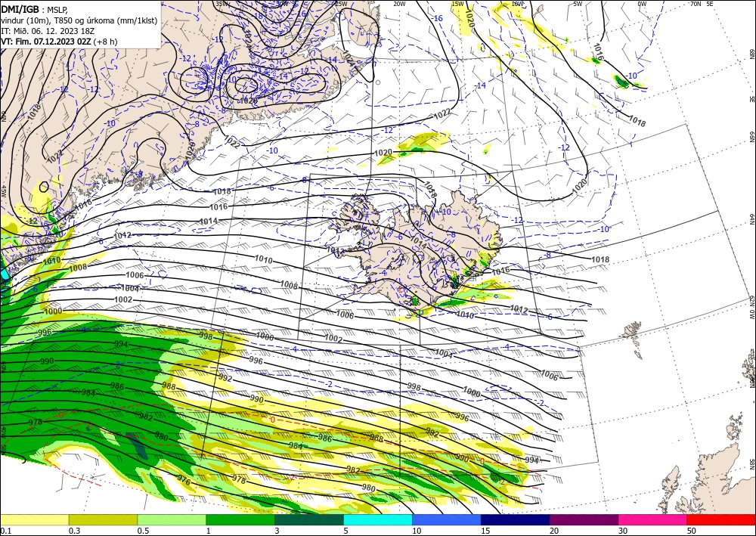Click the legend scale value 20

554,531
